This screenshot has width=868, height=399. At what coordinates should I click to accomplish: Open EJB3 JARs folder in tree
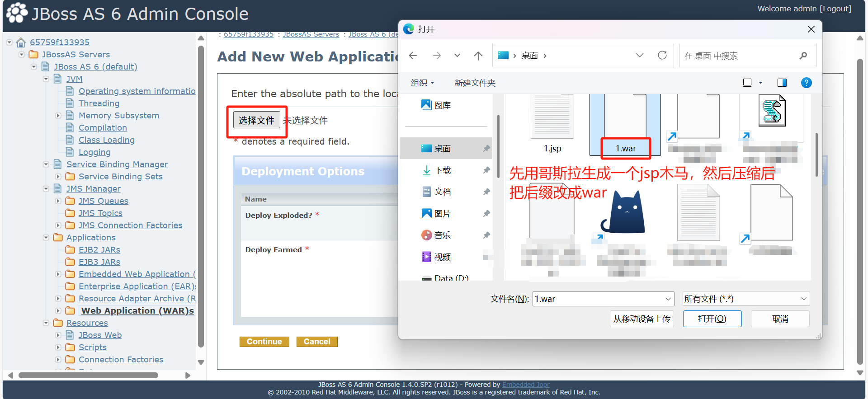[x=99, y=262]
